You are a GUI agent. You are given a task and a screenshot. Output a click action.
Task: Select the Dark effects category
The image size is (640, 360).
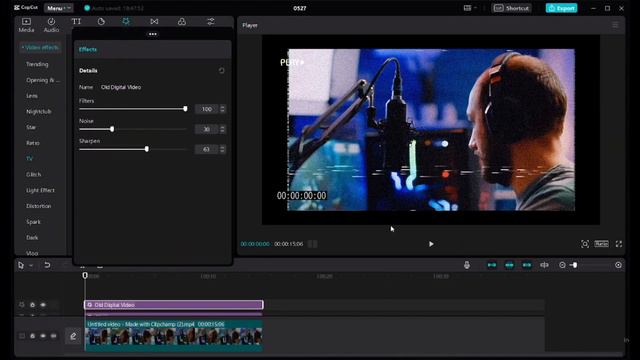click(32, 238)
